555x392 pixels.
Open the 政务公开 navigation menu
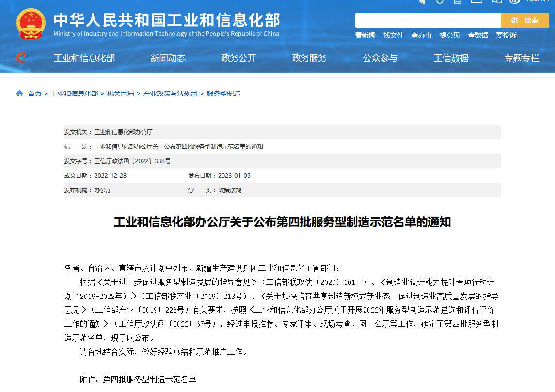[238, 58]
